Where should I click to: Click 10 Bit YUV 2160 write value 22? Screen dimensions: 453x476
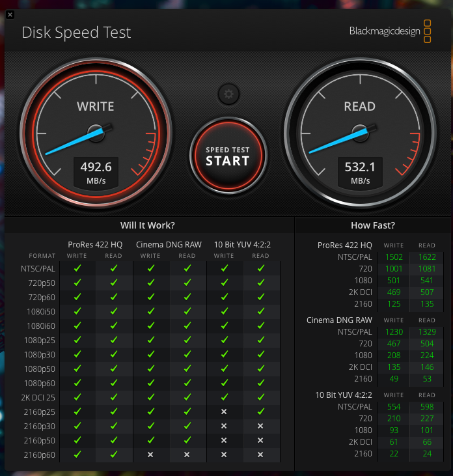click(x=394, y=454)
